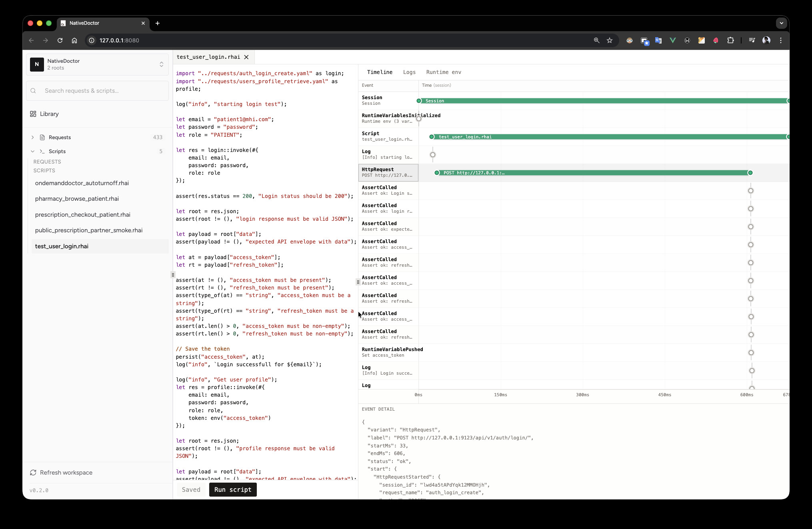This screenshot has width=812, height=529.
Task: Click the Run script button
Action: (233, 489)
